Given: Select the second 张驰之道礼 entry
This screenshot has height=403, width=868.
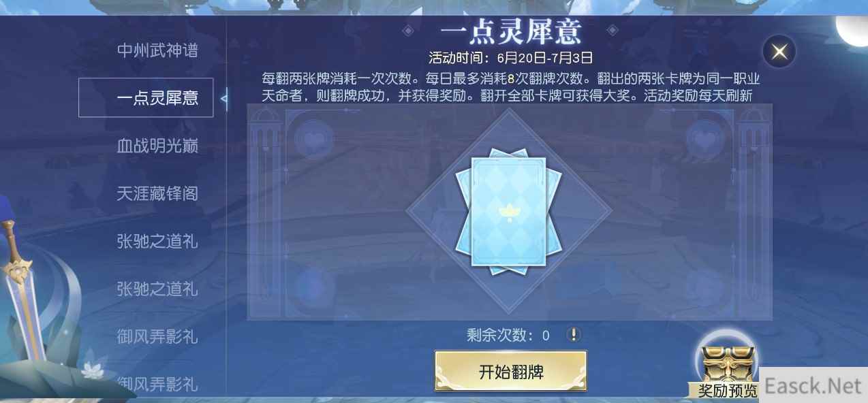Looking at the screenshot, I should click(157, 289).
